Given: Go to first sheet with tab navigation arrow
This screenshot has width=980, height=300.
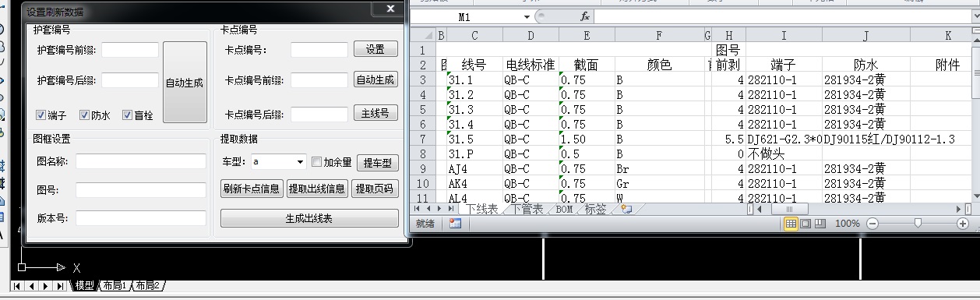Looking at the screenshot, I should [x=418, y=209].
